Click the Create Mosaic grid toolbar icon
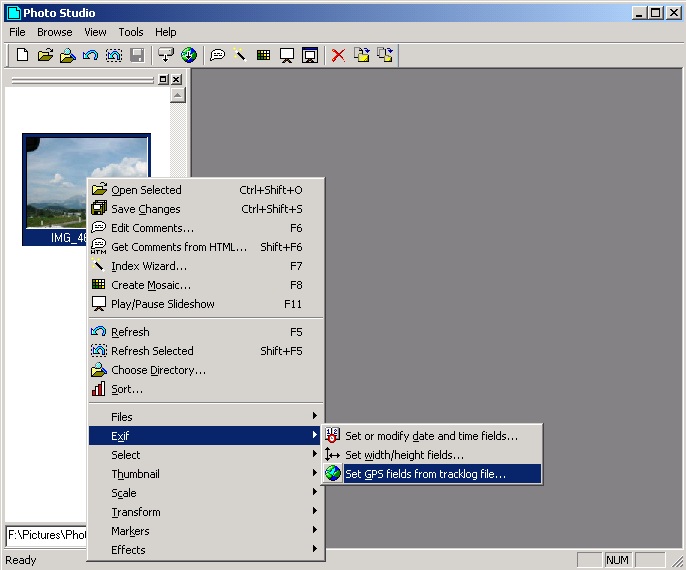Image resolution: width=686 pixels, height=570 pixels. 263,55
